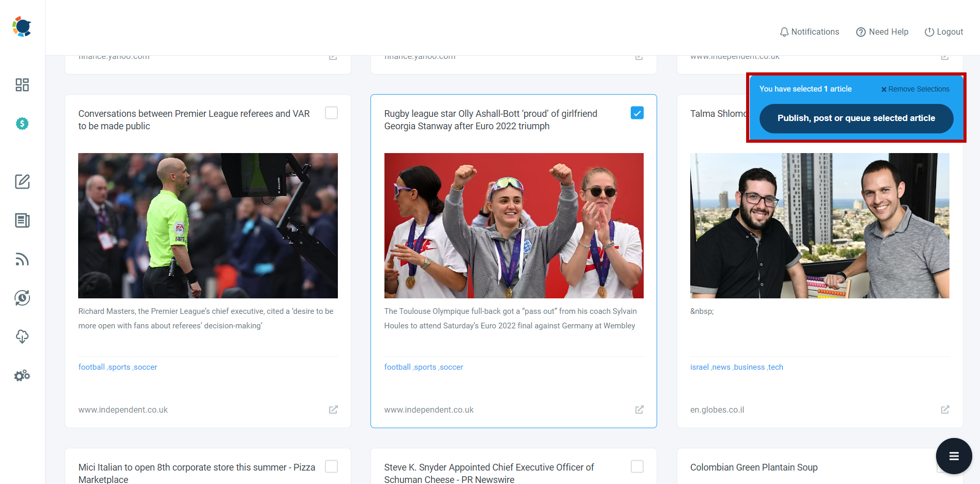This screenshot has width=980, height=484.
Task: Open external link icon on en.globes.co.il card
Action: [945, 410]
